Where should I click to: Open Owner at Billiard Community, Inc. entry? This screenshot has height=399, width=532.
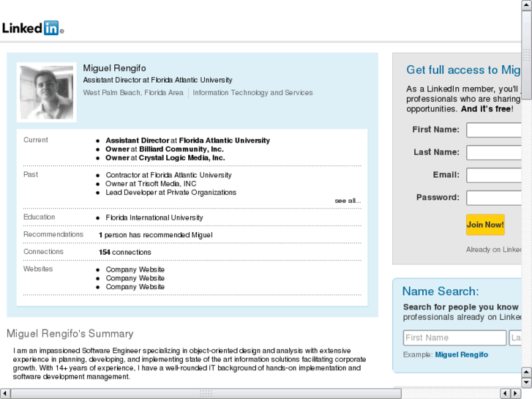coord(165,149)
